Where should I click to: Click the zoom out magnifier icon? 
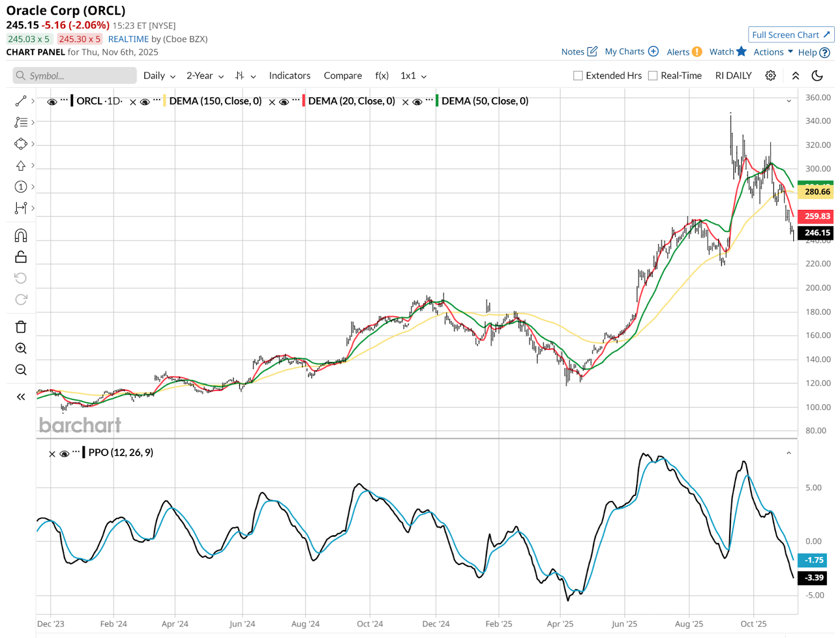pyautogui.click(x=20, y=370)
